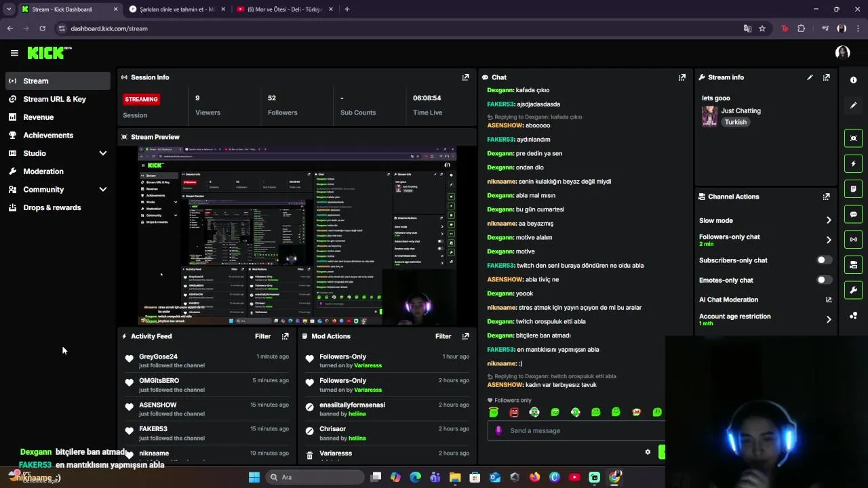Screen dimensions: 868x488
Task: Pop out the Mod Actions panel
Action: point(465,336)
